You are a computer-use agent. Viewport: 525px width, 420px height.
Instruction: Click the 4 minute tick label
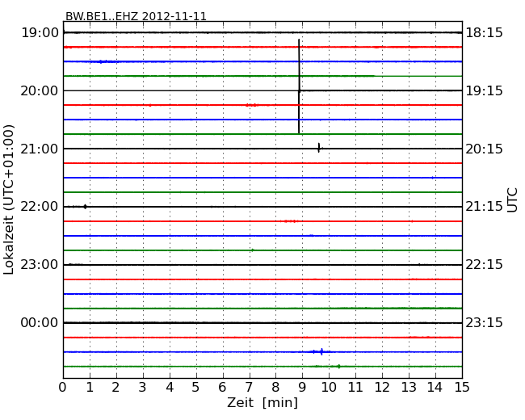(170, 387)
